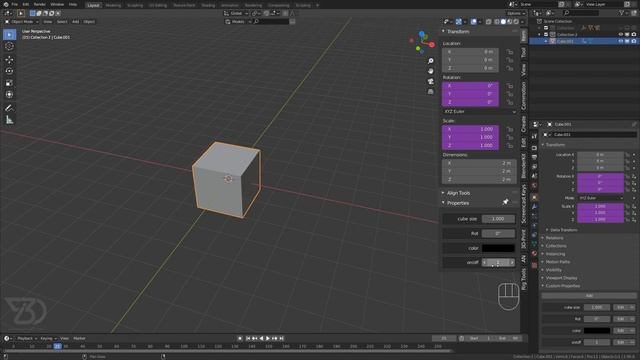Open the Render menu
The width and height of the screenshot is (640, 360).
coord(40,4)
